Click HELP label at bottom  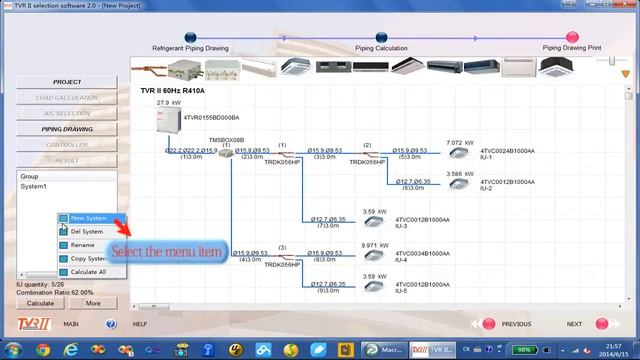click(140, 324)
